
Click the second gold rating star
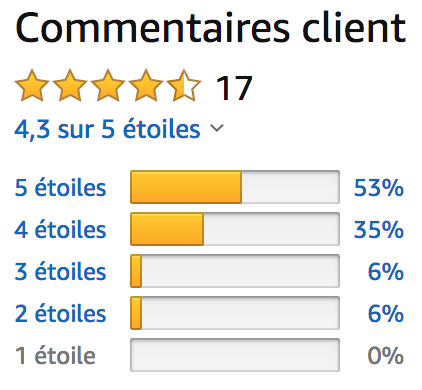[70, 85]
